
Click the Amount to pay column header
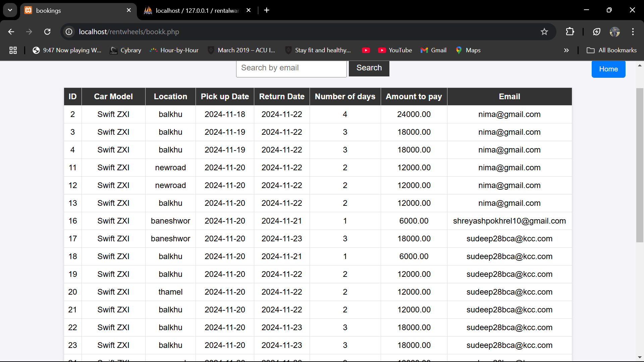414,97
